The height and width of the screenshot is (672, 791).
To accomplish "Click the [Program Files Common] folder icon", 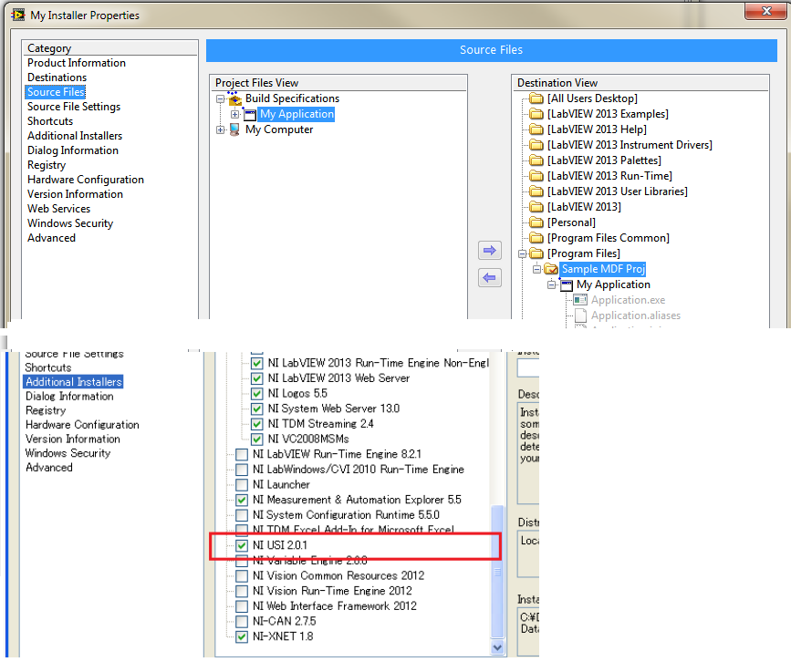I will click(536, 238).
